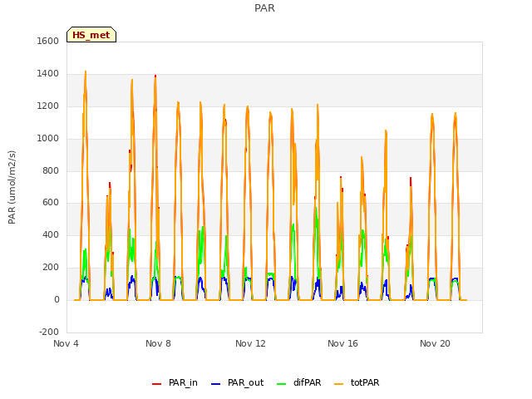Viewport: 532px width, 399px height.
Task: Click the orange totPAR legend swatch
Action: coord(338,384)
